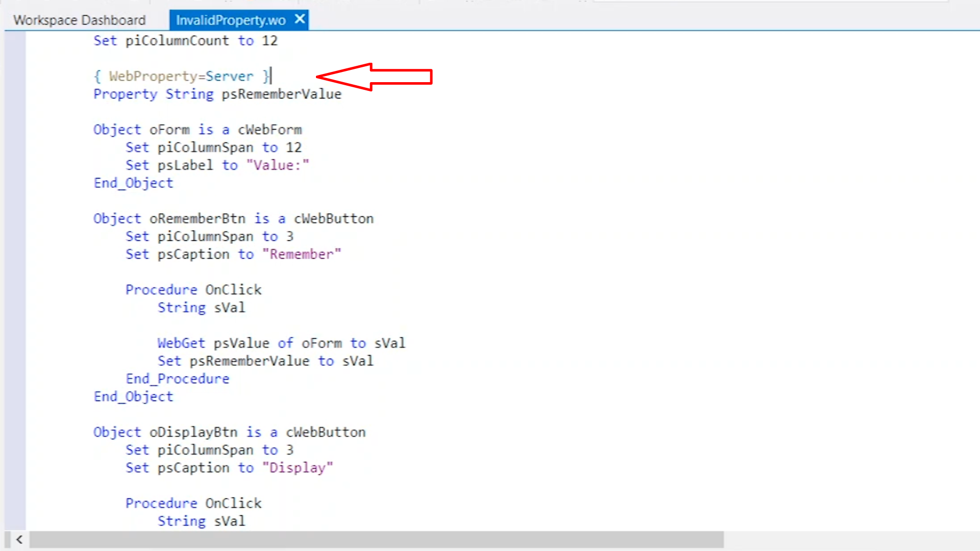
Task: Click the "Remember" caption string
Action: point(302,254)
